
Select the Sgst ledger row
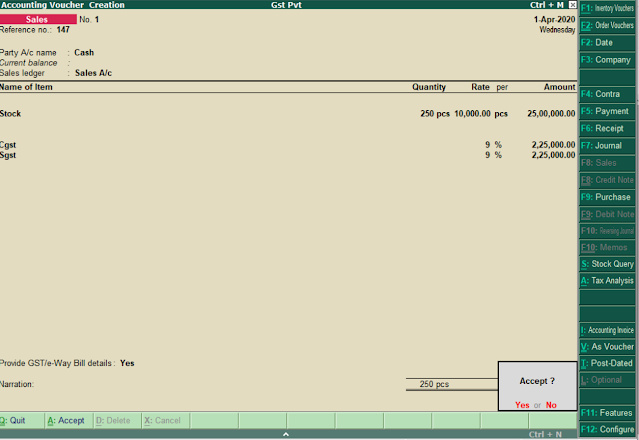287,155
